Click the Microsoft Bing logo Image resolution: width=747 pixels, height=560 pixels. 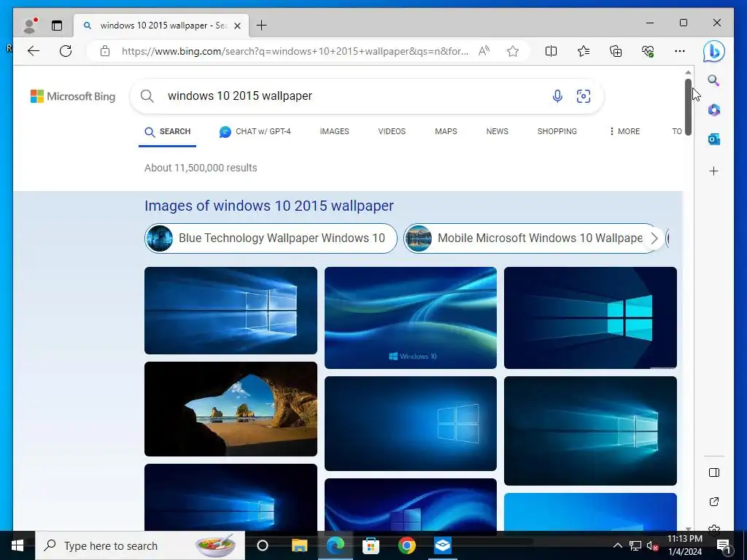[x=73, y=96]
